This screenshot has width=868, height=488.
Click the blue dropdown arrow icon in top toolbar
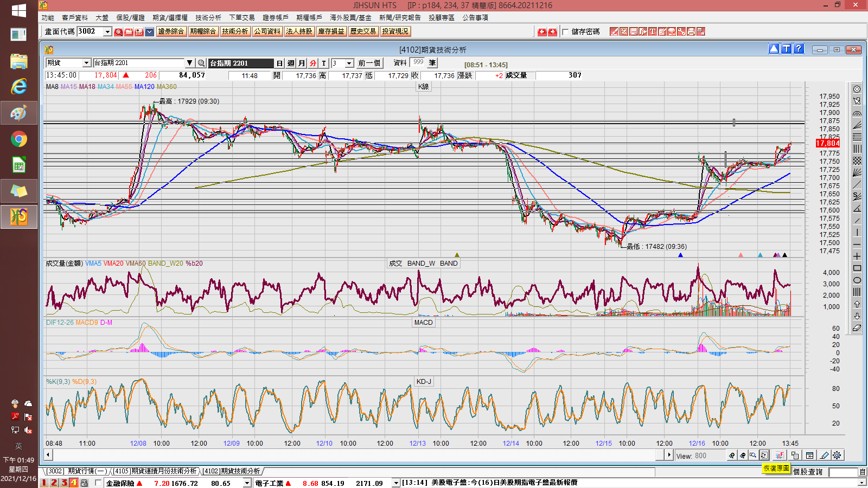149,32
